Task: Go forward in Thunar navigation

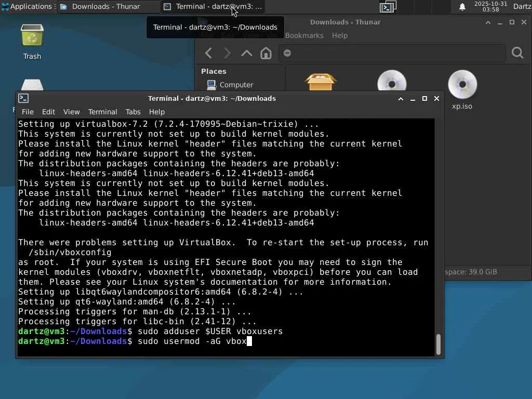Action: [228, 54]
